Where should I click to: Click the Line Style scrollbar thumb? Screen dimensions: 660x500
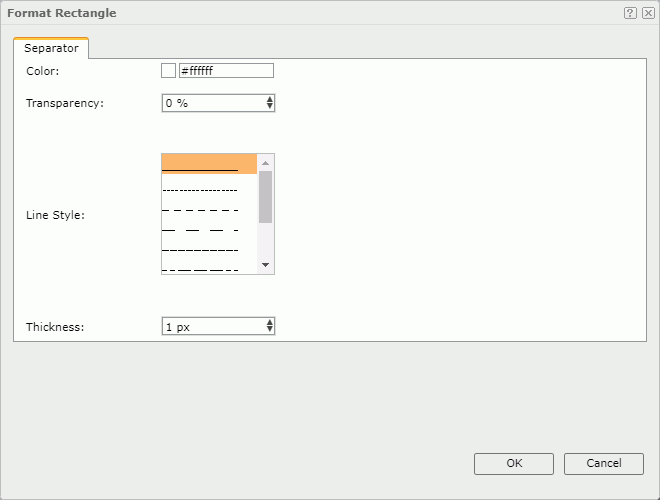coord(265,197)
